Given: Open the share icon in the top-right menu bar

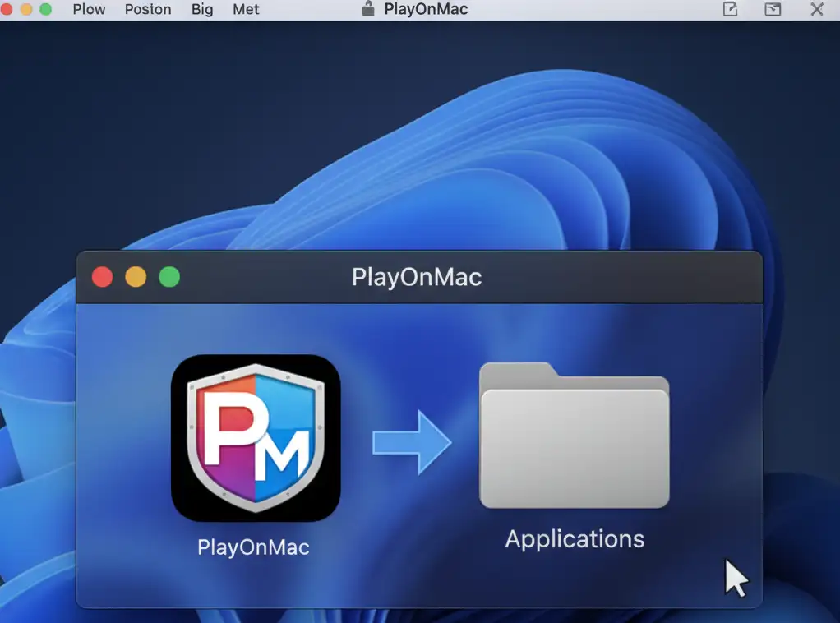Looking at the screenshot, I should [728, 9].
